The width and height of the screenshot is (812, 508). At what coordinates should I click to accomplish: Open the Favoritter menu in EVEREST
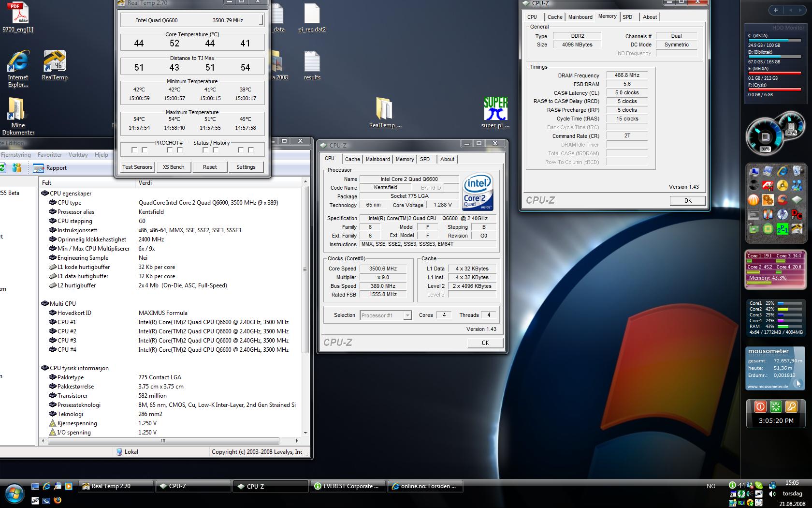50,155
